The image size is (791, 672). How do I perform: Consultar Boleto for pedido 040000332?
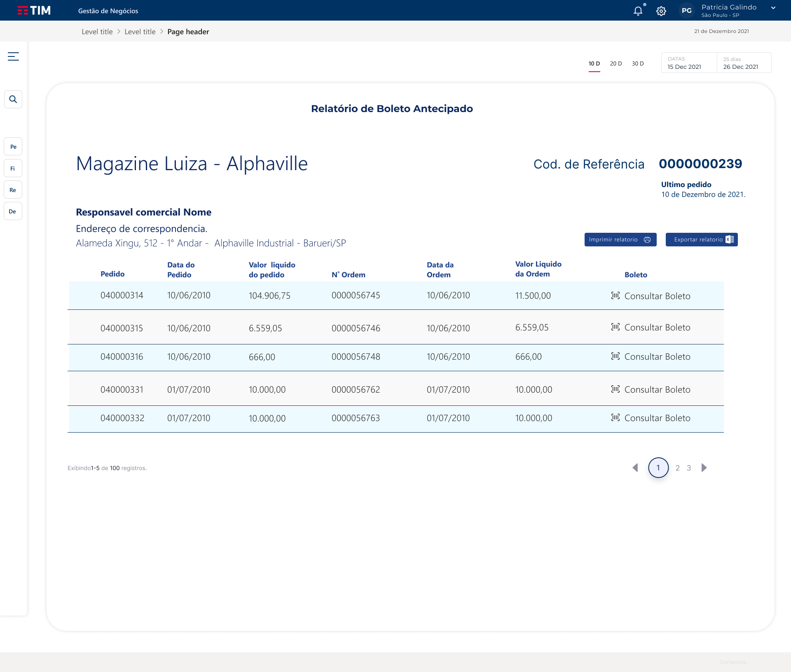click(657, 418)
